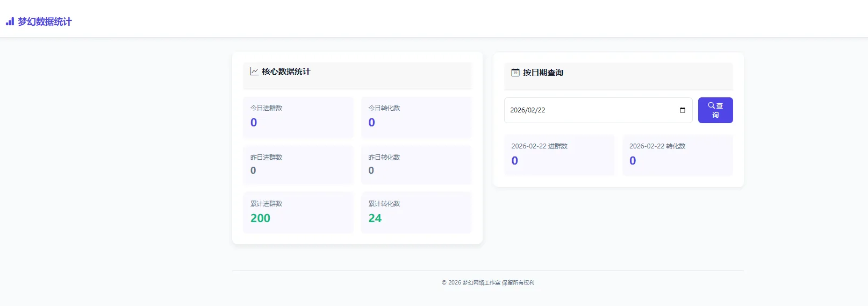868x306 pixels.
Task: Click the magnifier icon in 查询 button
Action: coord(711,105)
